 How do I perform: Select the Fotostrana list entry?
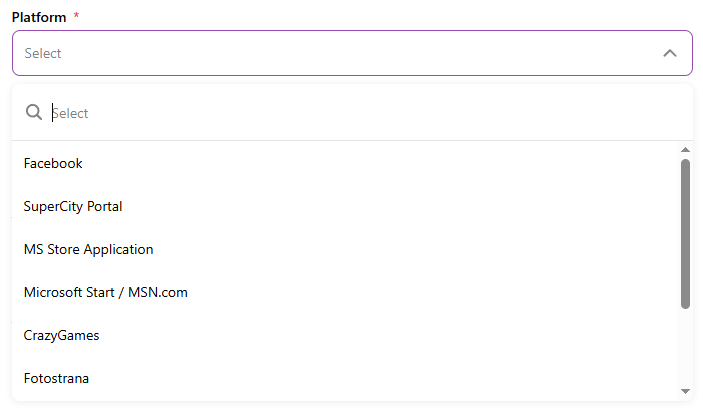[57, 378]
